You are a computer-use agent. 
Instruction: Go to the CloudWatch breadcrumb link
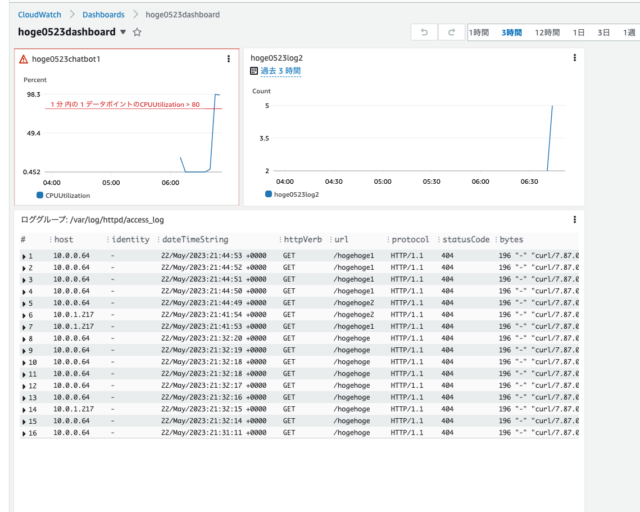coord(40,15)
